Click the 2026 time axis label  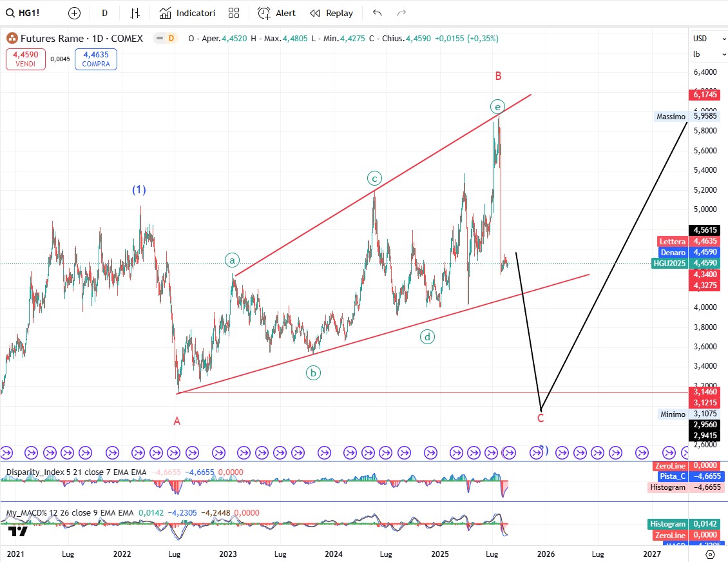coord(546,554)
